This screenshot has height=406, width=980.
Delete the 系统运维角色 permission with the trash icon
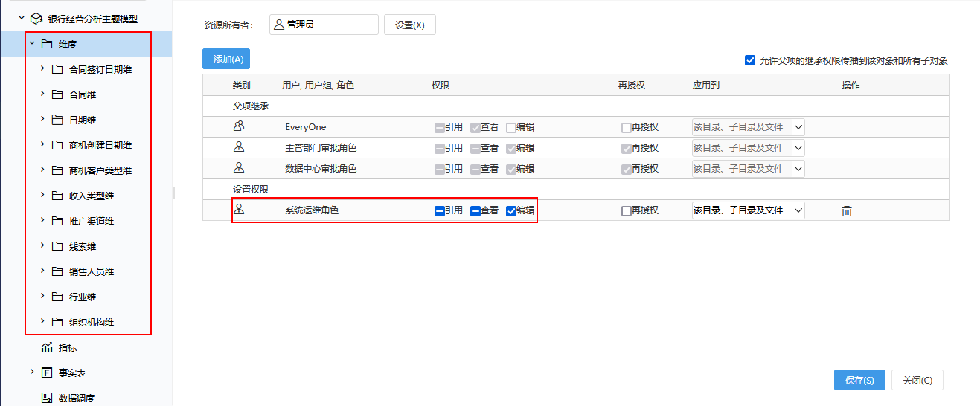tap(846, 211)
